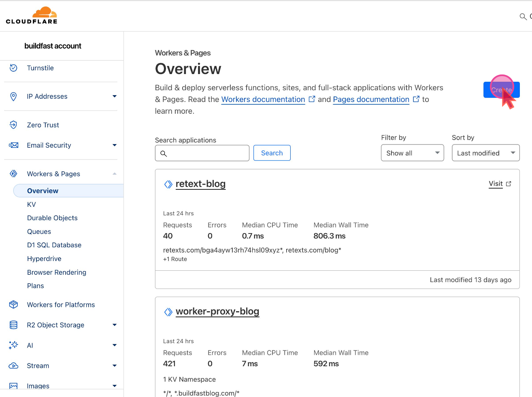
Task: Click external-link icon after Workers documentation
Action: pos(312,99)
